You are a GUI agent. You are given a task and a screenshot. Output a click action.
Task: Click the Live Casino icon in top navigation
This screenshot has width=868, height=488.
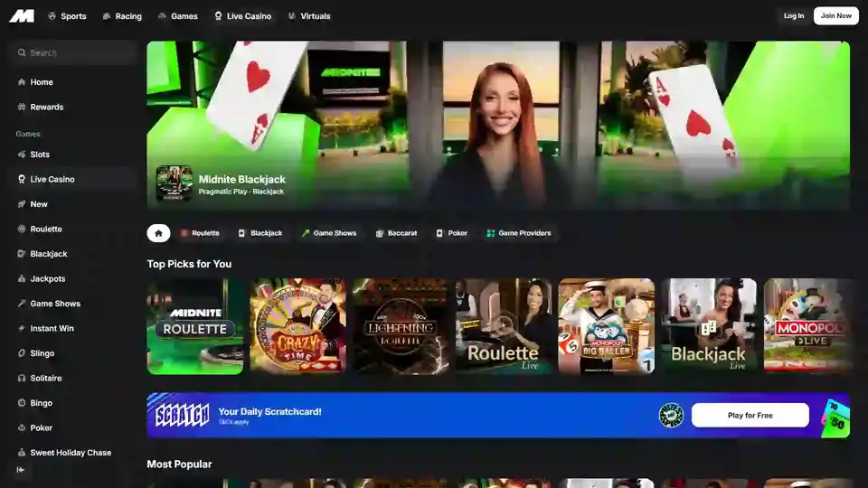coord(218,16)
